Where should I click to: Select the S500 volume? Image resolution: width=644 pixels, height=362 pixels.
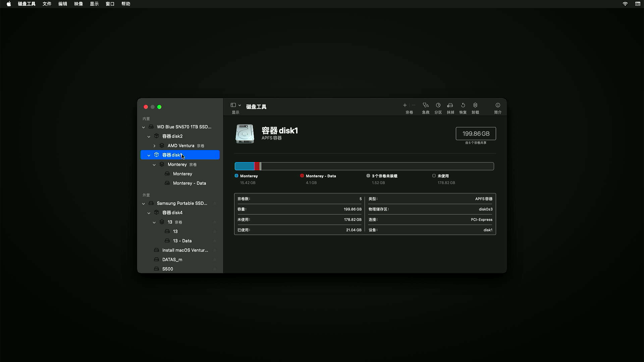[180, 269]
